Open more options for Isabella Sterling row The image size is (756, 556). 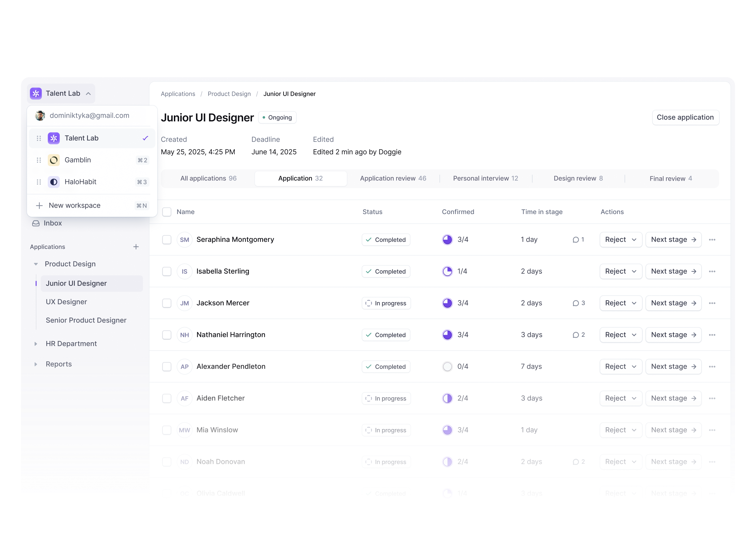point(712,271)
